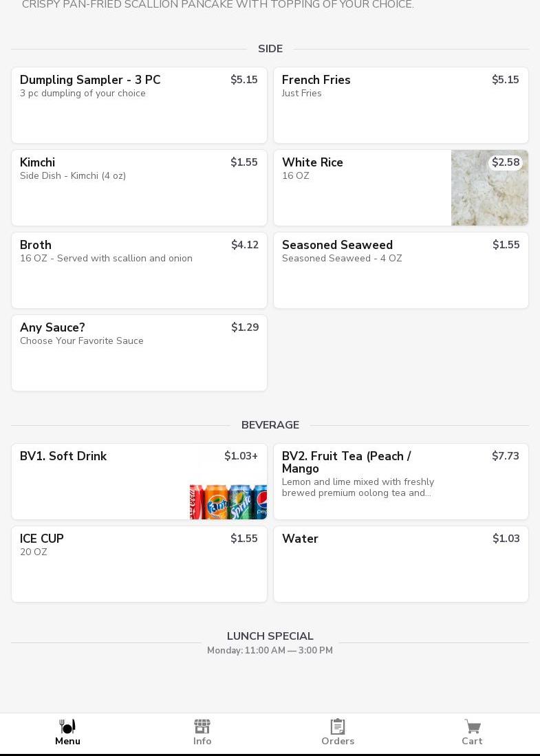This screenshot has width=540, height=756.
Task: Tap the BV1. Soft Drink title
Action: click(63, 457)
